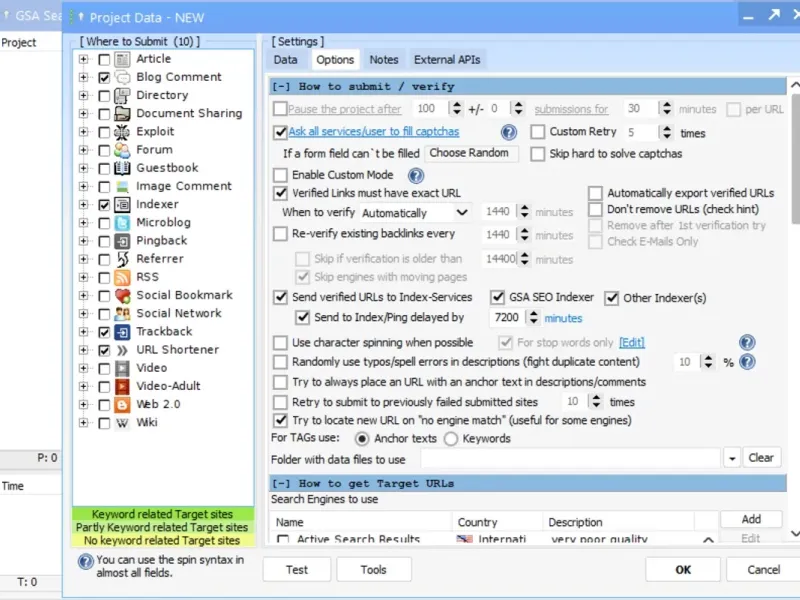This screenshot has width=800, height=600.
Task: Collapse How to get Target URLs section
Action: tap(281, 483)
